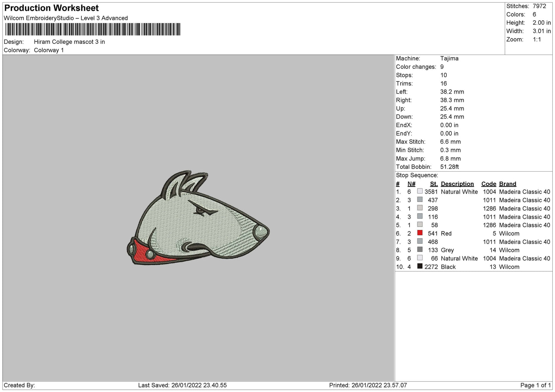Select stitch count 541 in the Red row
This screenshot has height=392, width=555.
click(433, 233)
